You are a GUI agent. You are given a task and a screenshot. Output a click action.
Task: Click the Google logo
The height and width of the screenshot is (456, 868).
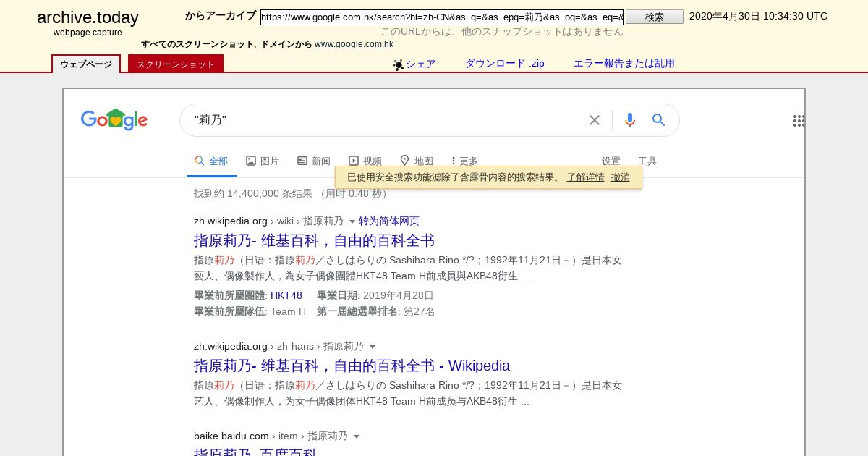pos(114,119)
